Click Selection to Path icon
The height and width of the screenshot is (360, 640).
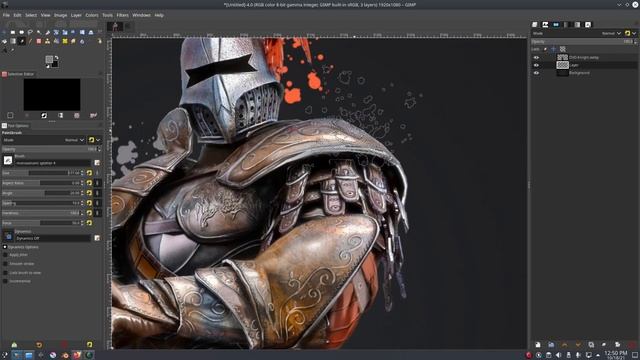(77, 116)
